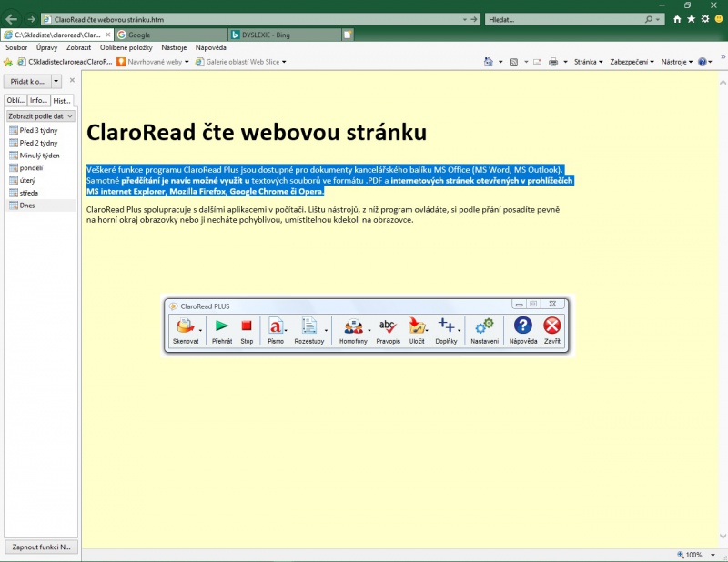
Task: Open the Nástroje dropdown in the command bar
Action: point(677,62)
